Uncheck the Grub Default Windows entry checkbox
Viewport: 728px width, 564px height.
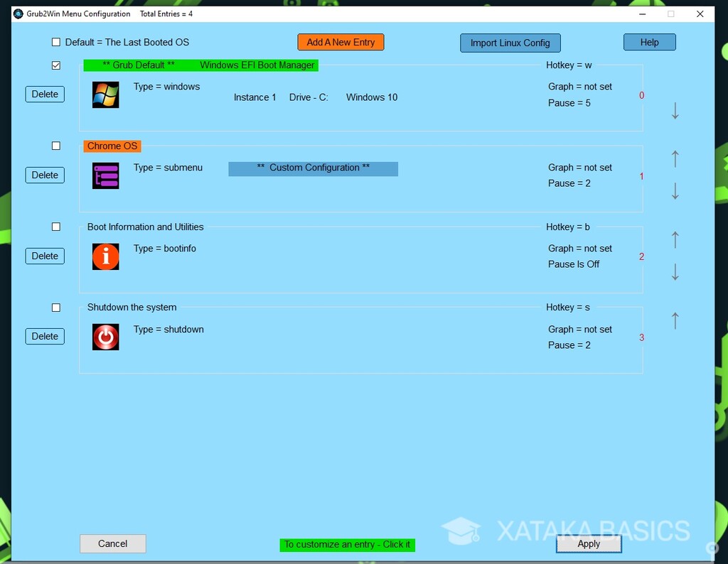(56, 65)
